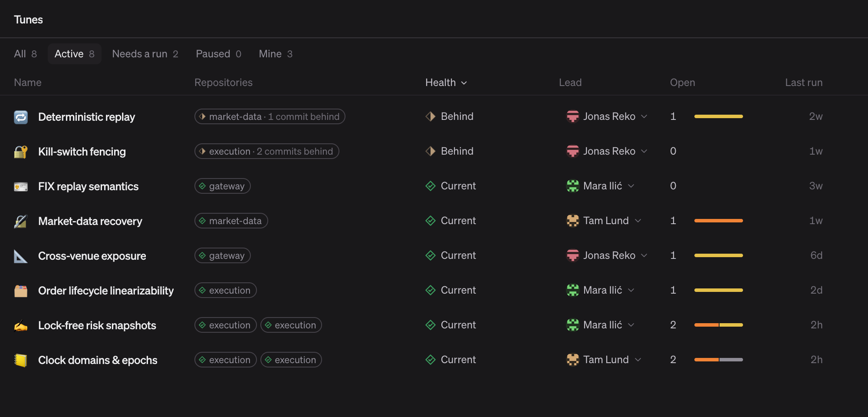
Task: Click Tam Lund avatar in Market-data recovery row
Action: point(573,221)
